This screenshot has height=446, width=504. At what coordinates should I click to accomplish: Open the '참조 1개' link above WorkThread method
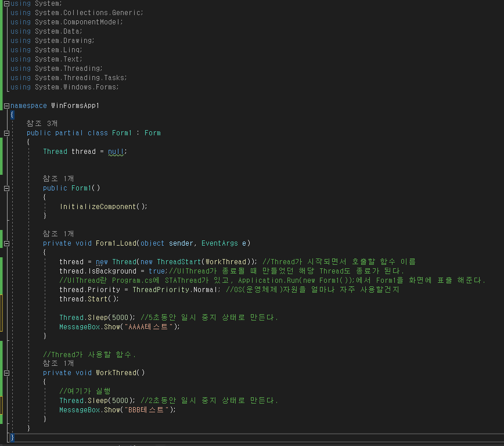(x=59, y=364)
